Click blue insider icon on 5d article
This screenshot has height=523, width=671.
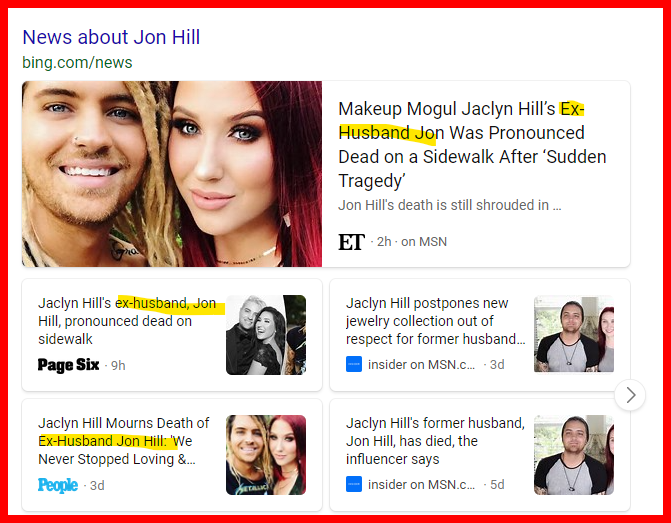tap(354, 484)
